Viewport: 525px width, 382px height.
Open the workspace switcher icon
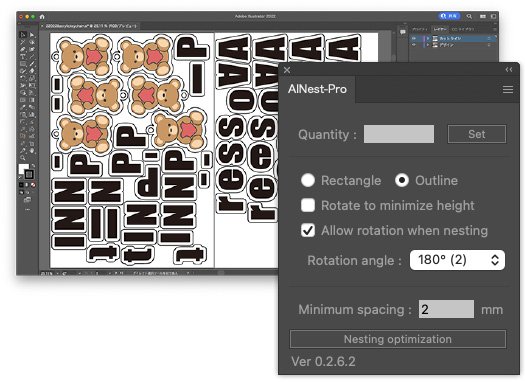point(493,16)
